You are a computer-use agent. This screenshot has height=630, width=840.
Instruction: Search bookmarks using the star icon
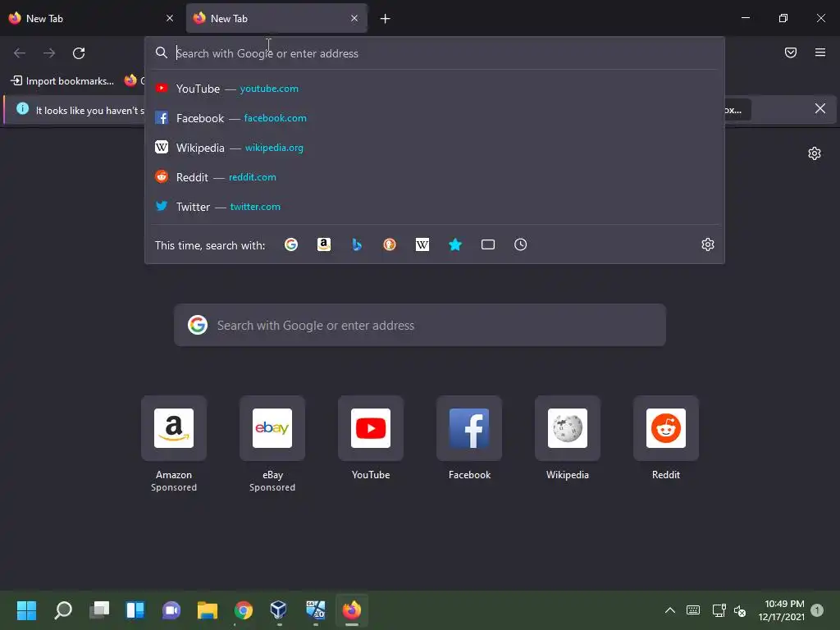pyautogui.click(x=454, y=244)
